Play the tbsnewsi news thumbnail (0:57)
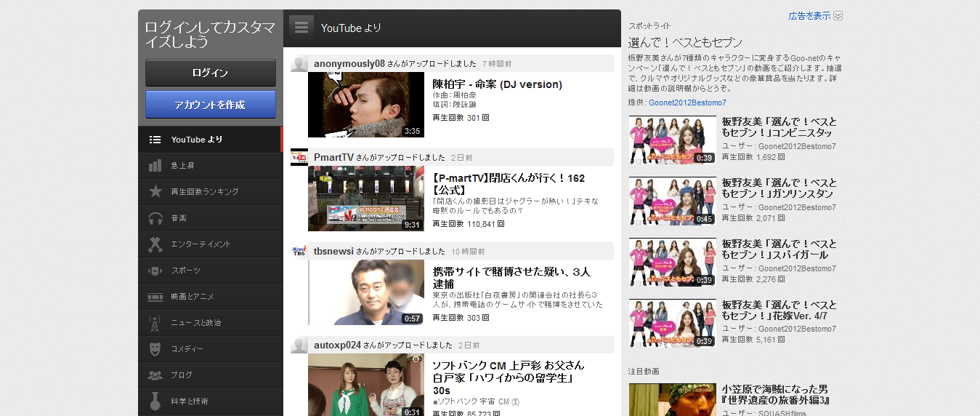Image resolution: width=980 pixels, height=416 pixels. [366, 292]
